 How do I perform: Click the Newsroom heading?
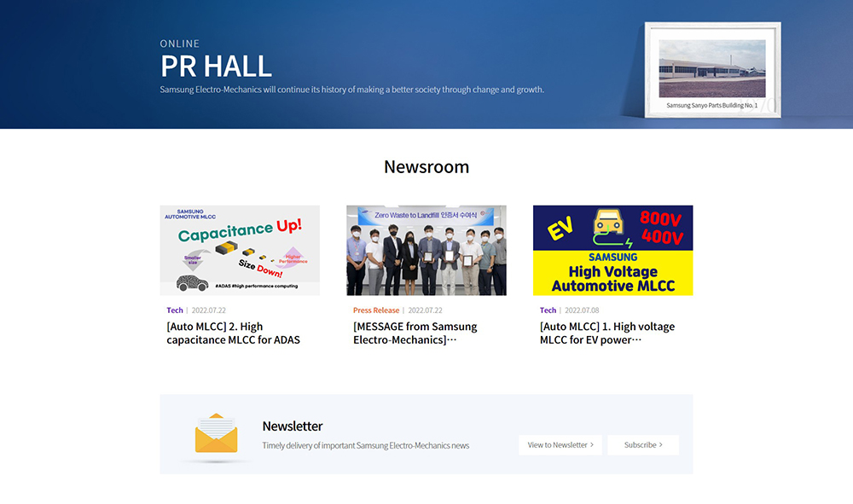[426, 166]
